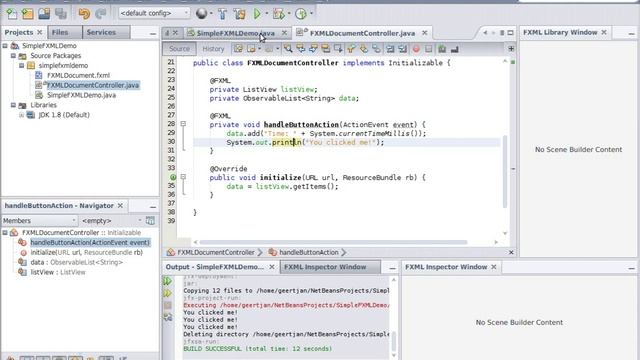This screenshot has width=640, height=360.
Task: Click the Build Project hammer icon
Action: (x=222, y=14)
